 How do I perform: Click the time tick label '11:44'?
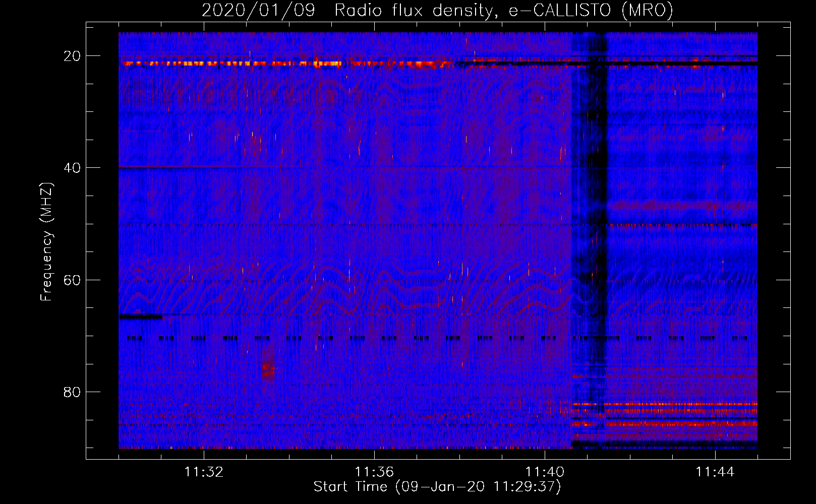715,472
